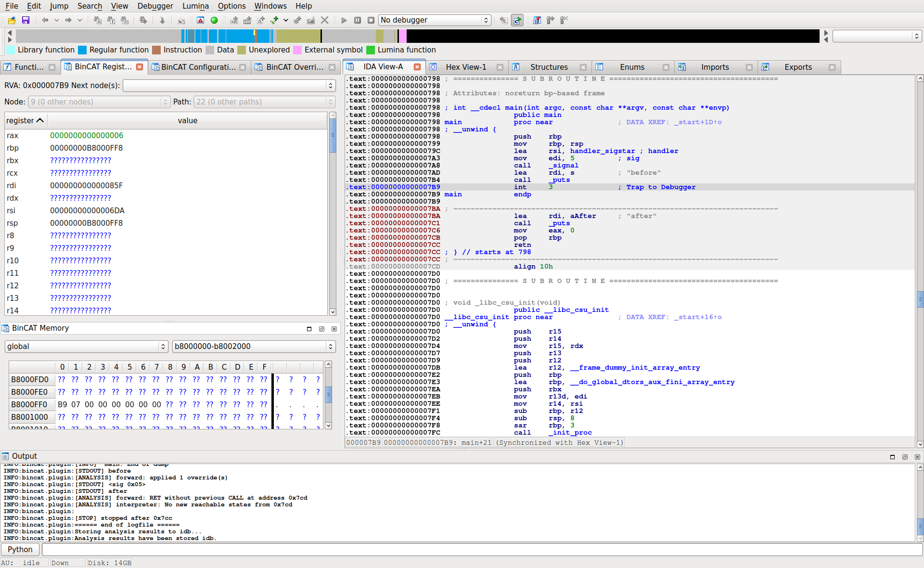The width and height of the screenshot is (924, 568).
Task: Switch to the Hex View-1 tab
Action: (466, 67)
